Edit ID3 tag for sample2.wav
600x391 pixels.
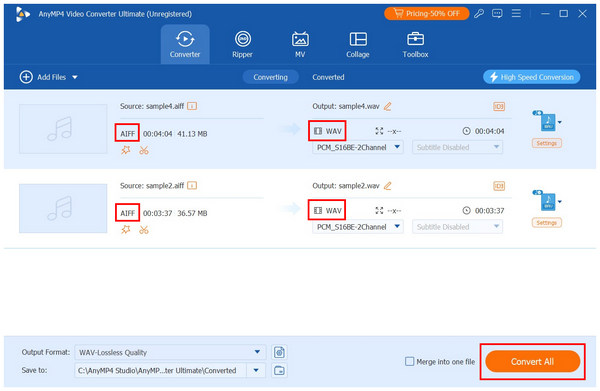[499, 186]
